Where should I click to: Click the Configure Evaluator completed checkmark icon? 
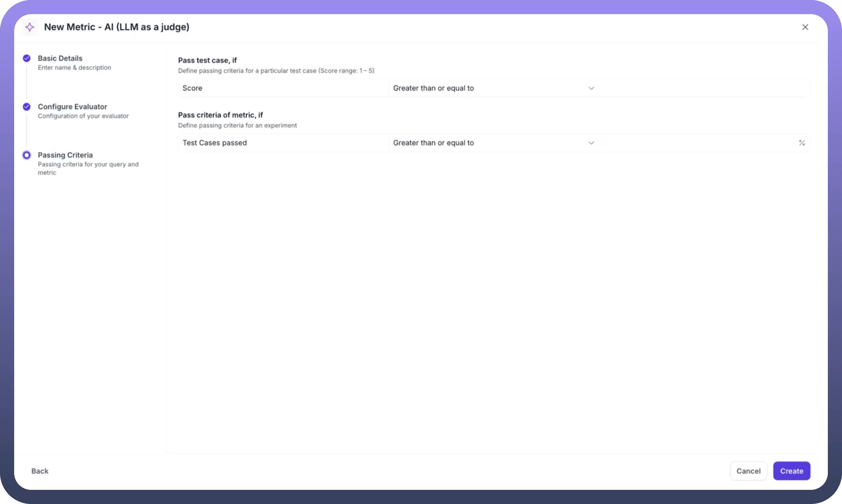point(27,107)
